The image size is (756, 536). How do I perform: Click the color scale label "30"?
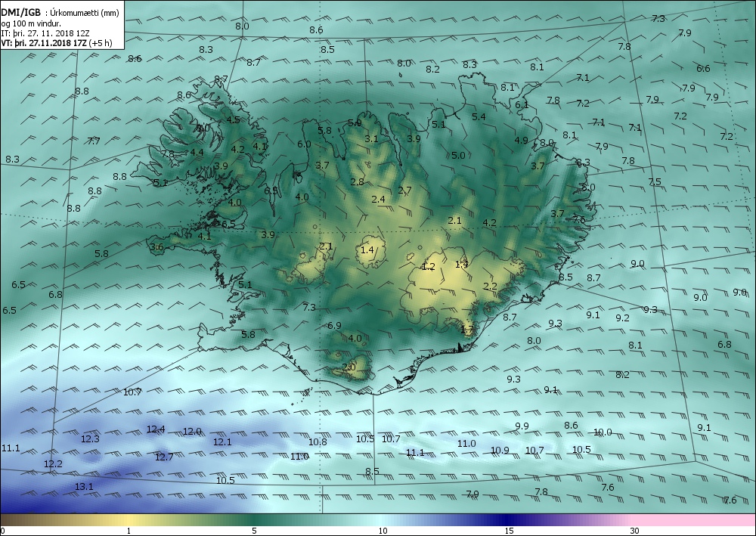coord(634,531)
